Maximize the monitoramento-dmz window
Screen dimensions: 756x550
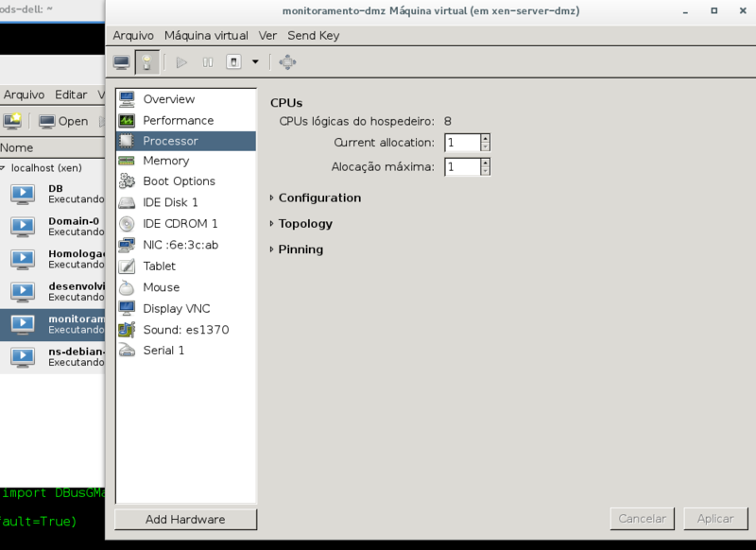coord(714,10)
